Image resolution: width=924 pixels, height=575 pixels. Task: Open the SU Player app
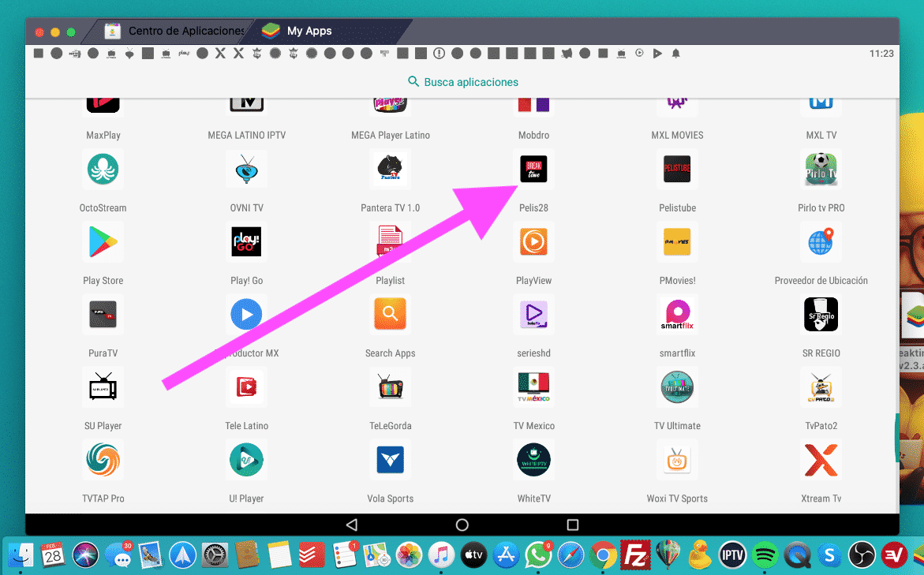(x=103, y=387)
